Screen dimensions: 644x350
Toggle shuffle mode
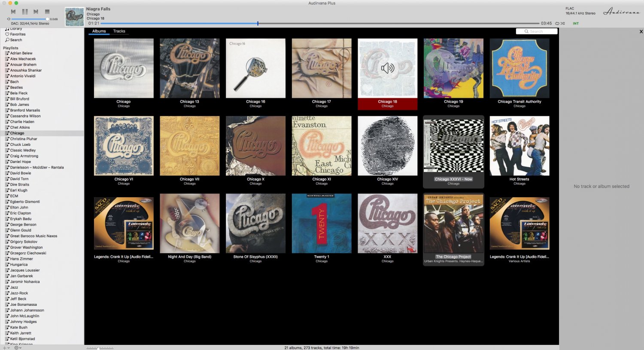coord(562,23)
